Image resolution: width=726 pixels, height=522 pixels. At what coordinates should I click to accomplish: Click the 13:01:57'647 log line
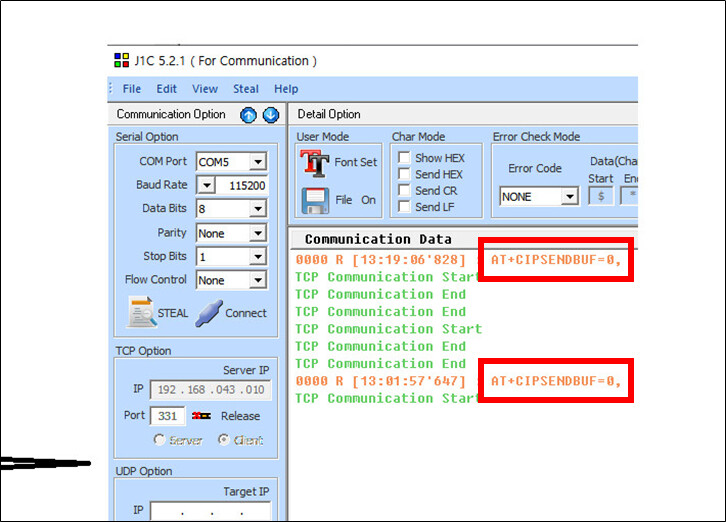click(458, 381)
